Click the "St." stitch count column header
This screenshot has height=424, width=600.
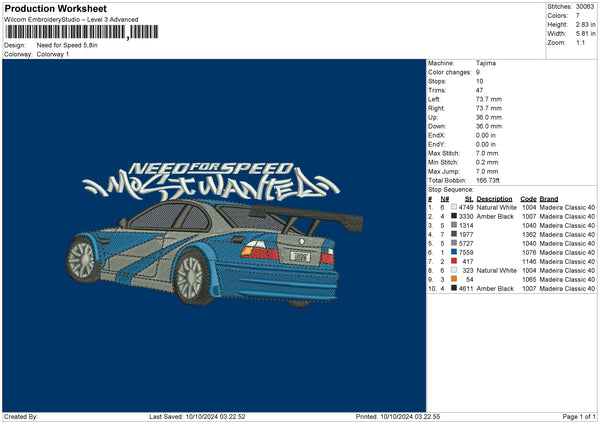[x=469, y=199]
